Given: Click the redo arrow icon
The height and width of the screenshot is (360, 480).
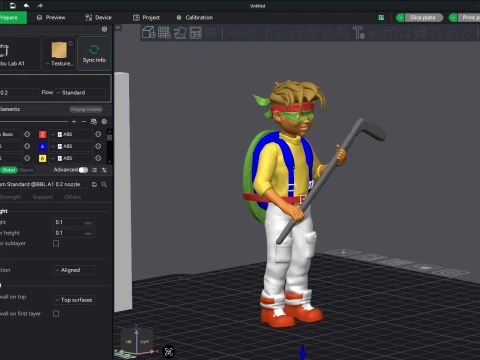Looking at the screenshot, I should (x=40, y=5).
